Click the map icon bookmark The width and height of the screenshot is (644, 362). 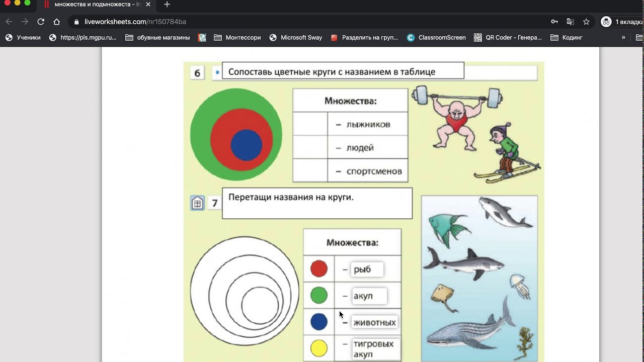coord(202,37)
